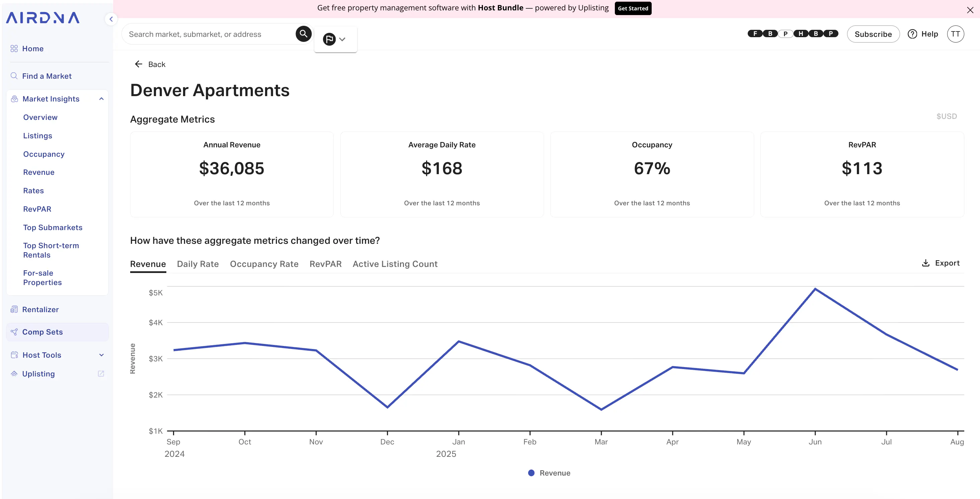Open the flag dropdown chevron
The image size is (980, 499).
[x=342, y=39]
